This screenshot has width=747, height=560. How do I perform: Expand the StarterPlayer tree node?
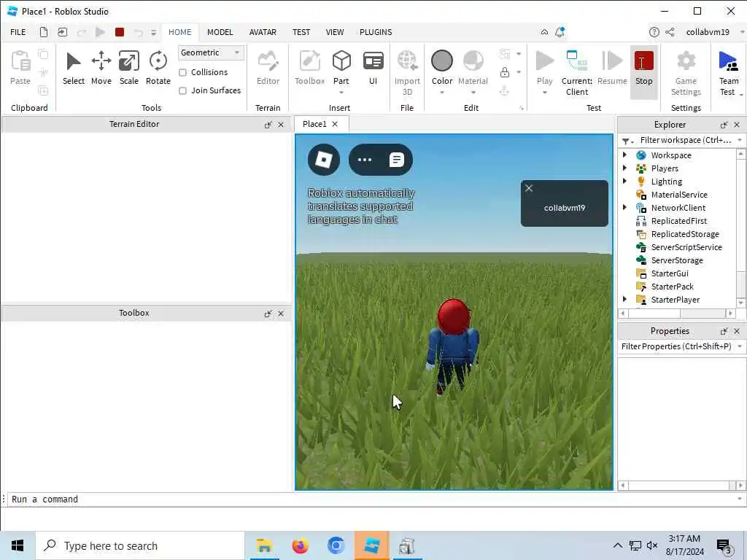pyautogui.click(x=624, y=299)
